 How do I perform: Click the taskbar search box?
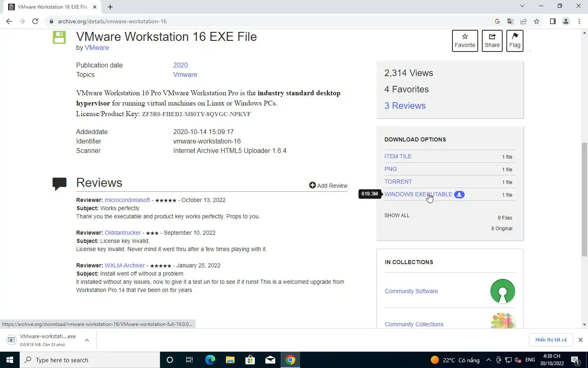point(90,360)
